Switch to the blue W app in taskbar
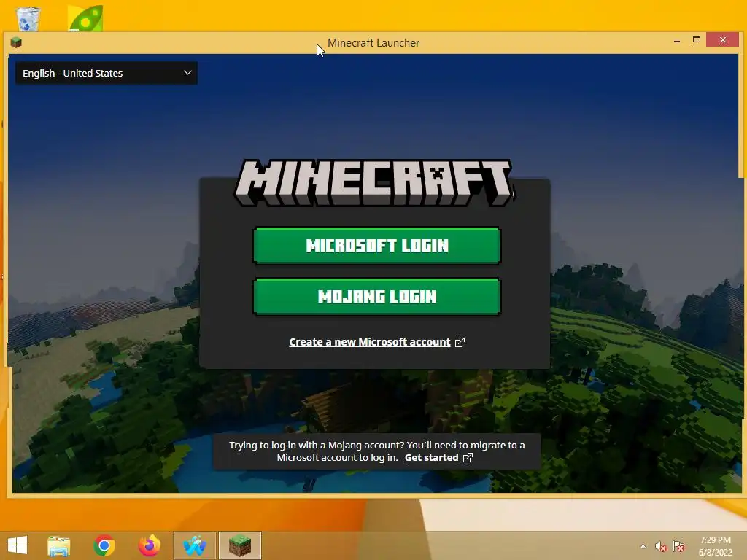Image resolution: width=747 pixels, height=560 pixels. tap(194, 545)
